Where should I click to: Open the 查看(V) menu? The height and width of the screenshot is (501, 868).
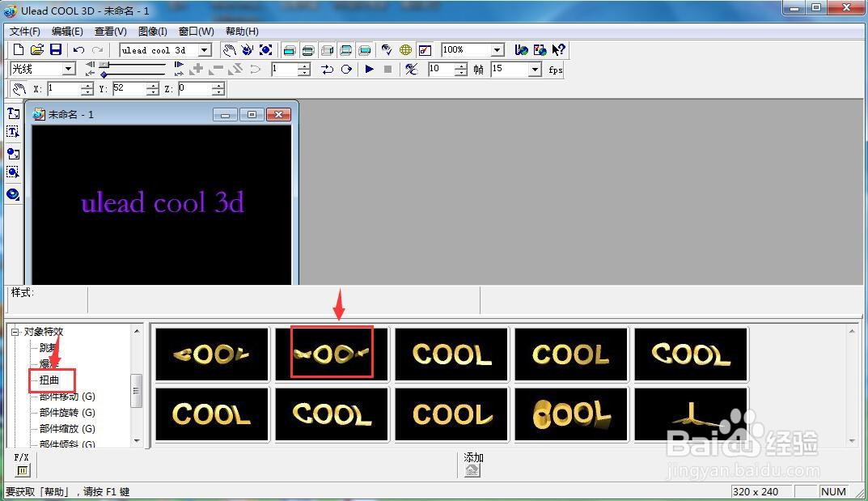point(110,32)
